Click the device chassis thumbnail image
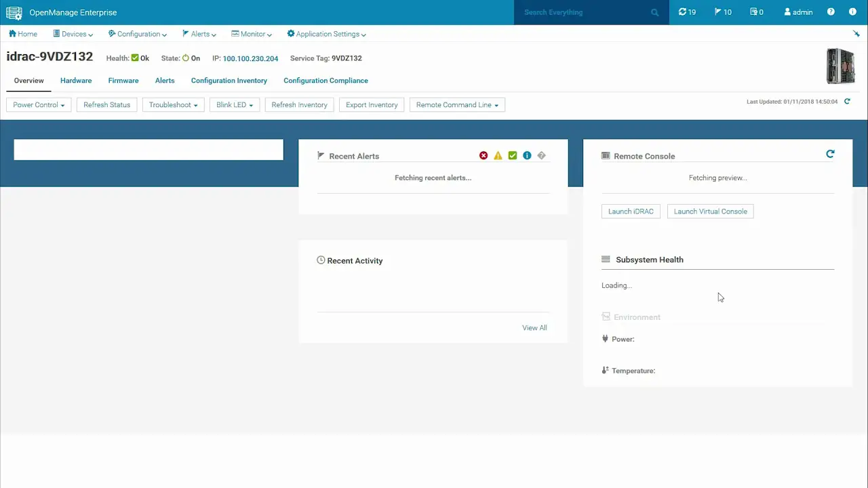Screen dimensions: 868x488 click(840, 66)
